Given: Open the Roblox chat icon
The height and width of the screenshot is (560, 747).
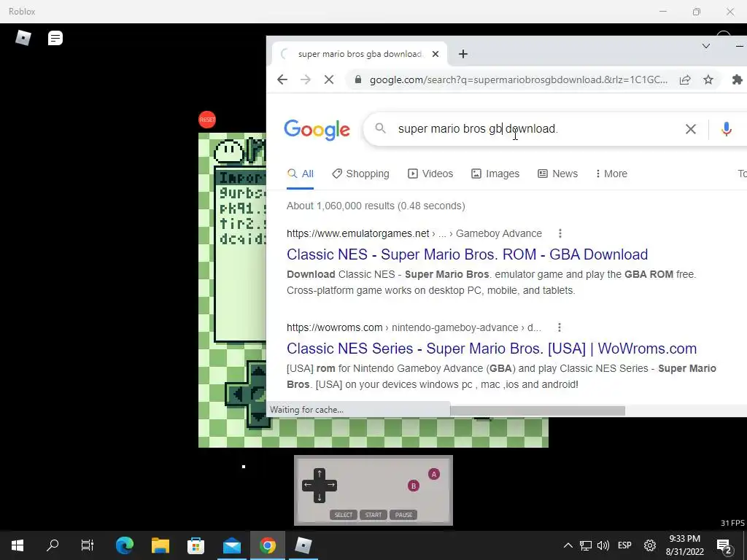Looking at the screenshot, I should [x=55, y=38].
